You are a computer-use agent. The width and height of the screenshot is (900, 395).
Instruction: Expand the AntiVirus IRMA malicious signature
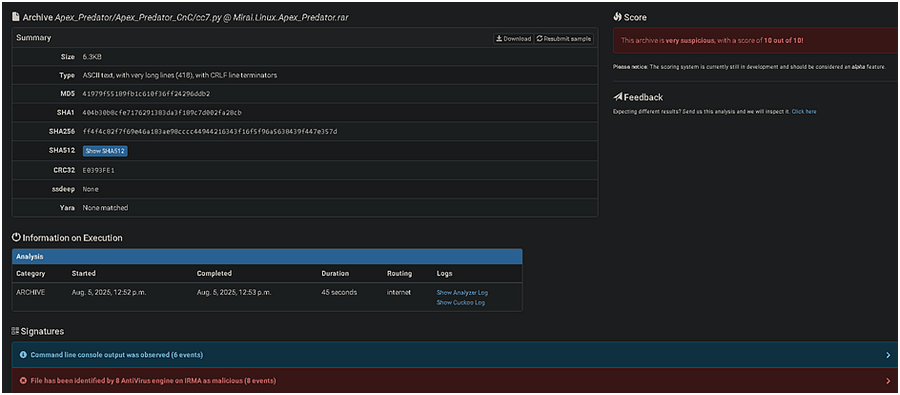point(456,381)
